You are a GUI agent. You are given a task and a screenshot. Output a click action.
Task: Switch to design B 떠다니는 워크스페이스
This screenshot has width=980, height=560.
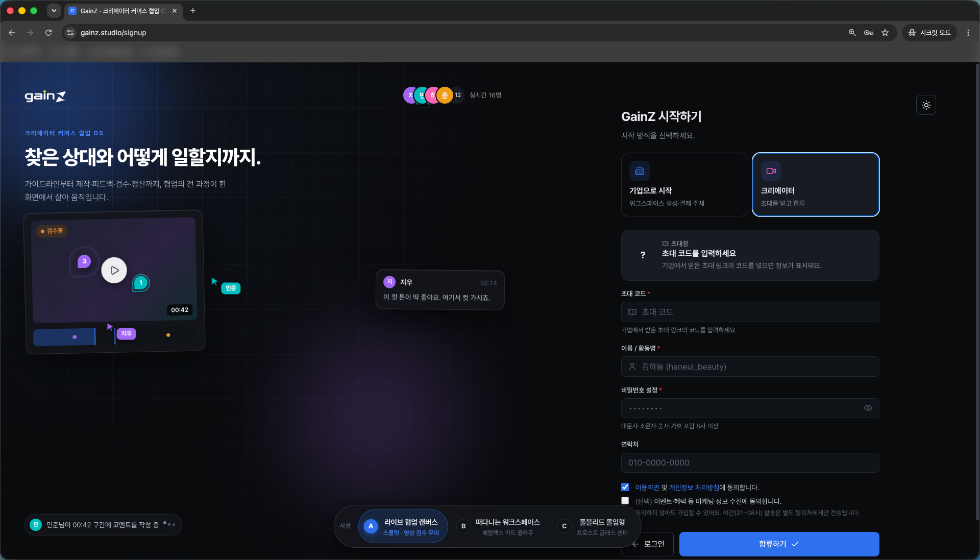click(x=499, y=526)
